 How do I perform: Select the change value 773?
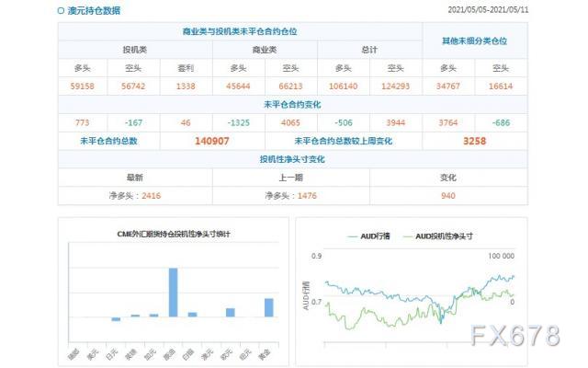[x=83, y=122]
